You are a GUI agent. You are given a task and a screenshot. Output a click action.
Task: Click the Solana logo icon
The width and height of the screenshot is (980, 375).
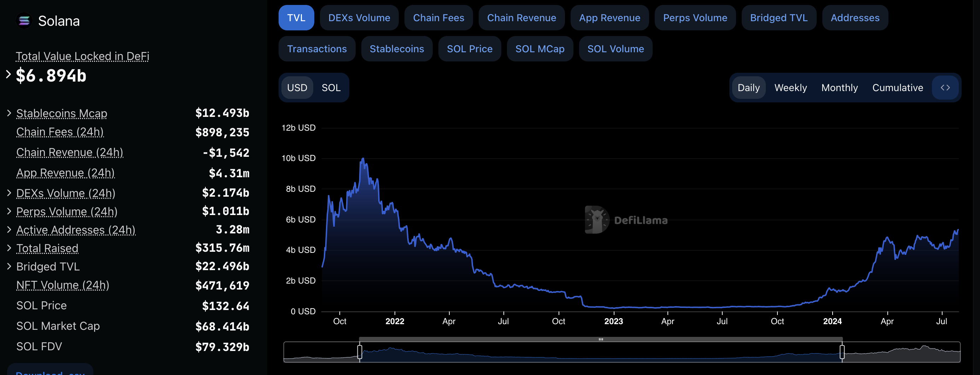24,20
